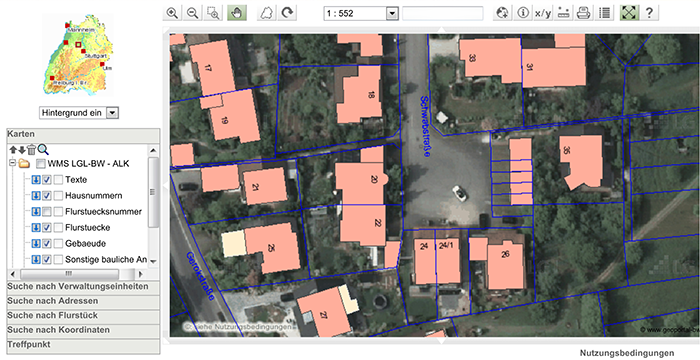
Task: Click the redo/refresh arrow toolbar icon
Action: (287, 13)
